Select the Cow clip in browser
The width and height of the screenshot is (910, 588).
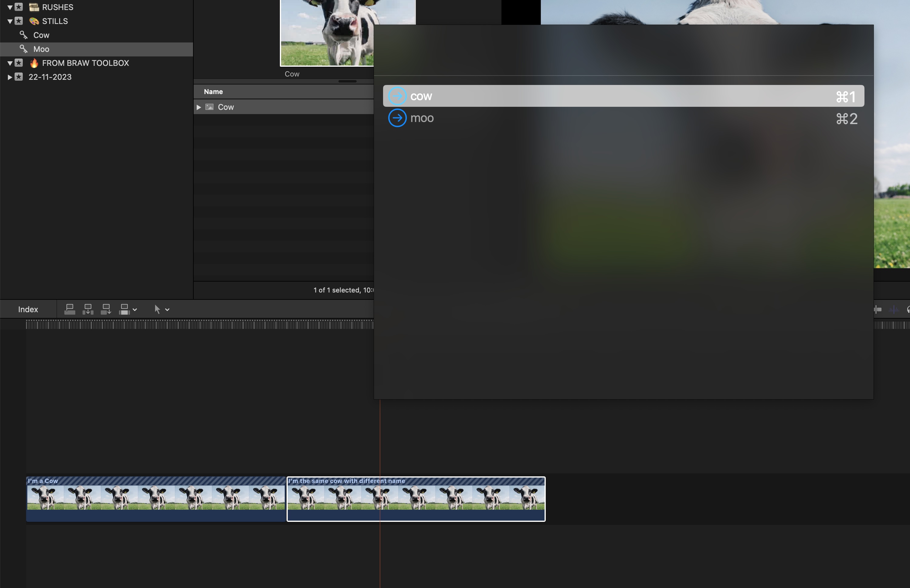point(227,107)
